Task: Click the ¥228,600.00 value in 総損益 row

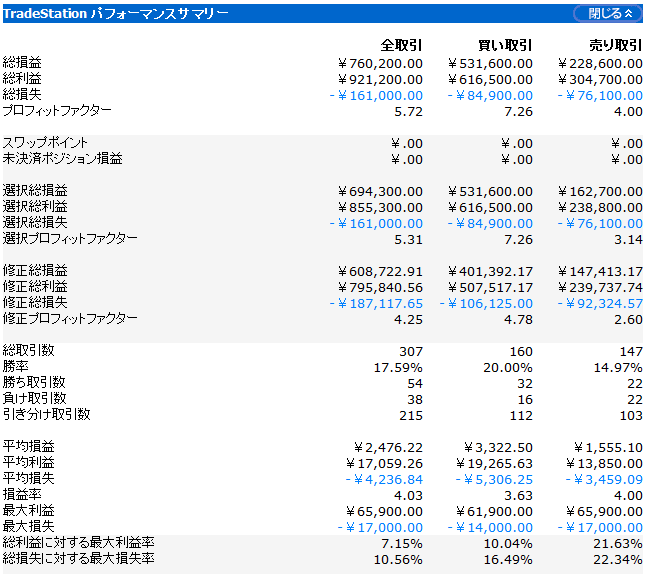Action: point(600,63)
